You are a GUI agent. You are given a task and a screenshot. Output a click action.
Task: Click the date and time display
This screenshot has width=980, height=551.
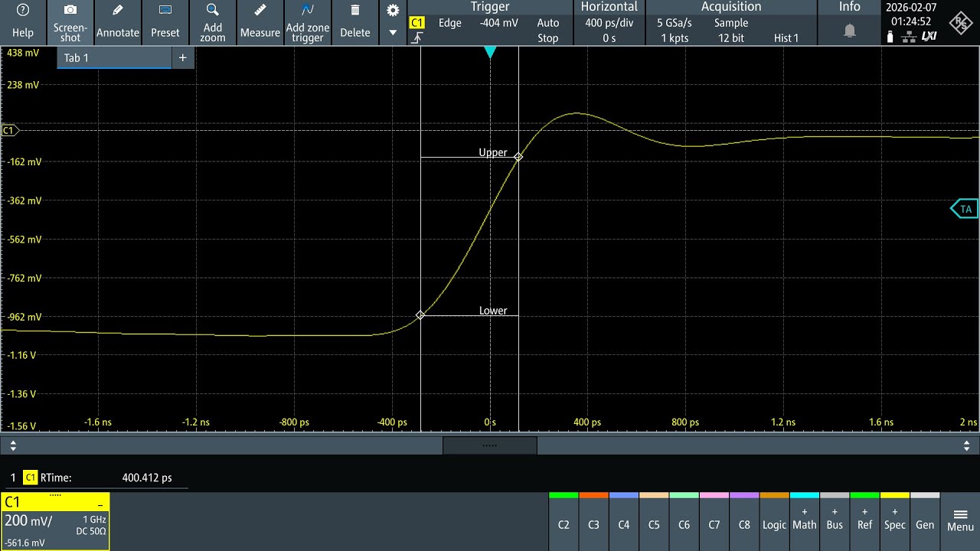(910, 15)
